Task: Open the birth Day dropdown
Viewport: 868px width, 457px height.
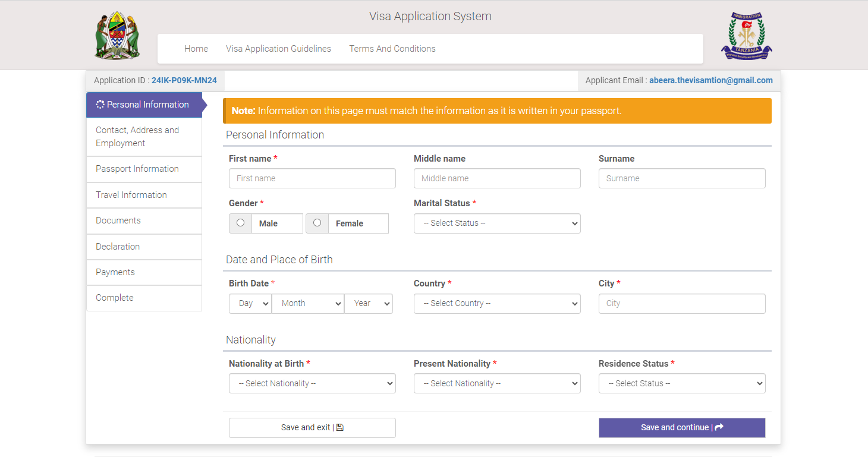Action: coord(250,304)
